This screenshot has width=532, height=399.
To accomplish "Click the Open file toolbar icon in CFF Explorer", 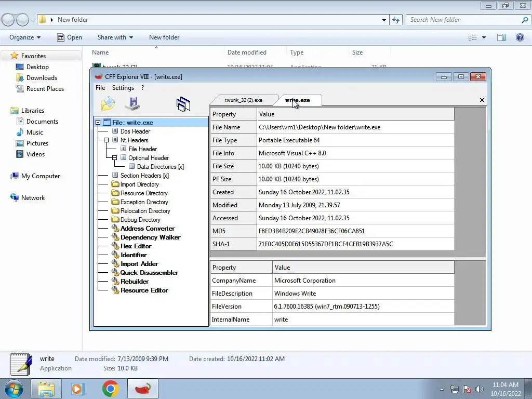I will [x=108, y=104].
